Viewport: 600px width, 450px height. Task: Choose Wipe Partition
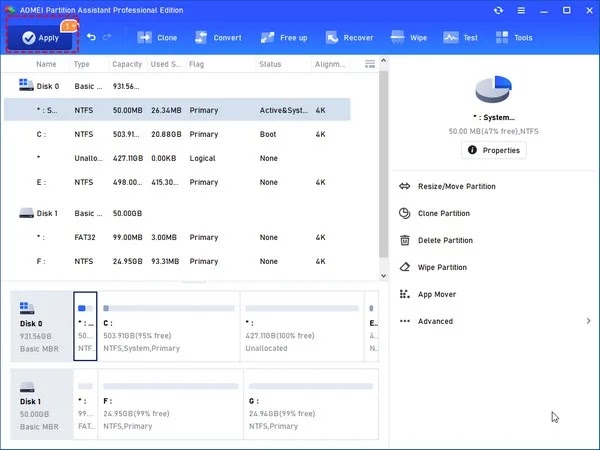pos(442,267)
